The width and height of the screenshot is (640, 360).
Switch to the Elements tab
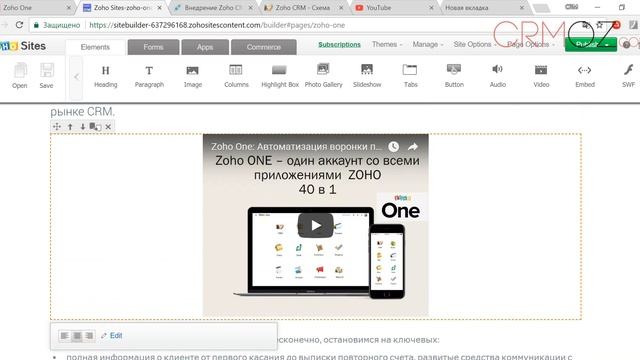pyautogui.click(x=95, y=47)
